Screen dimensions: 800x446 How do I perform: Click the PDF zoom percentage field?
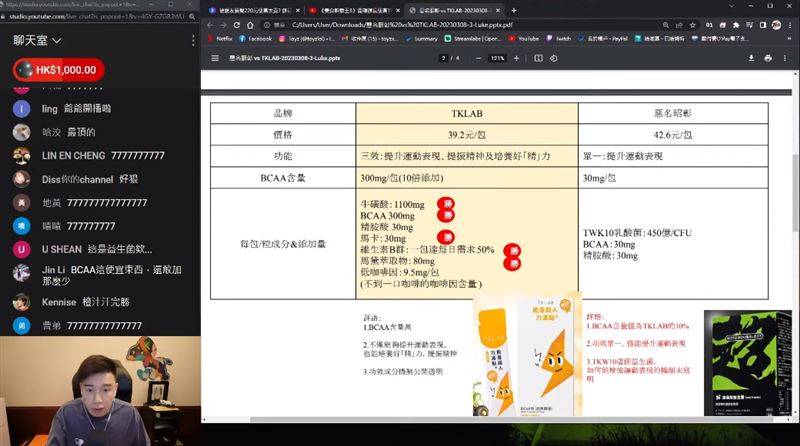coord(497,58)
